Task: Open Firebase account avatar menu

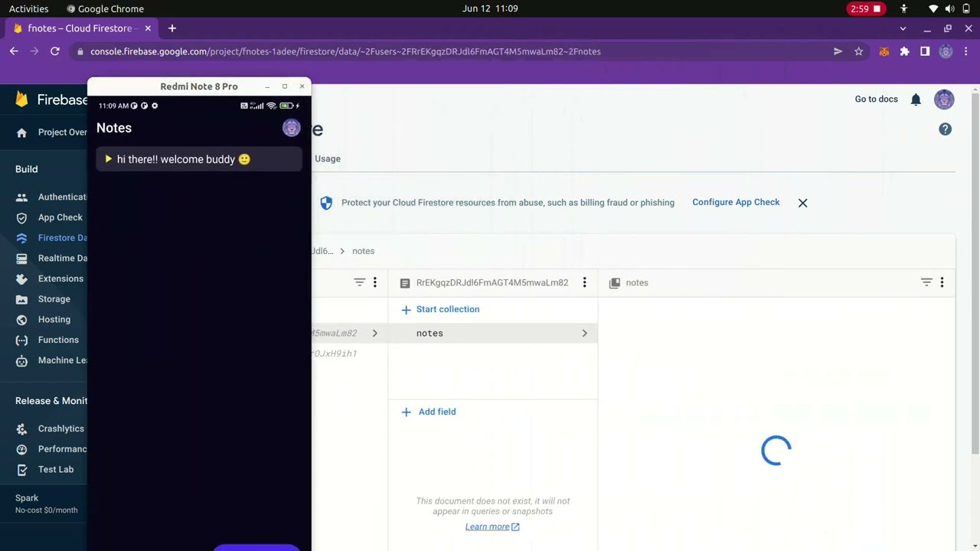Action: point(944,99)
